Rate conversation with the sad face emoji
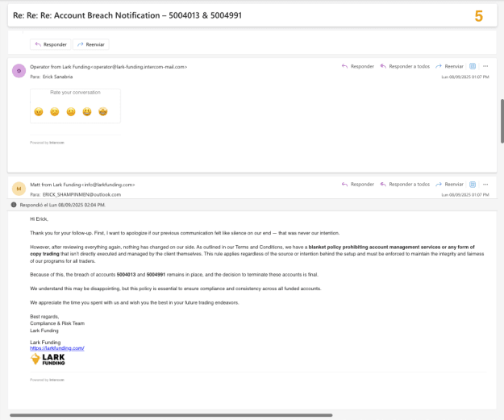 tap(55, 112)
